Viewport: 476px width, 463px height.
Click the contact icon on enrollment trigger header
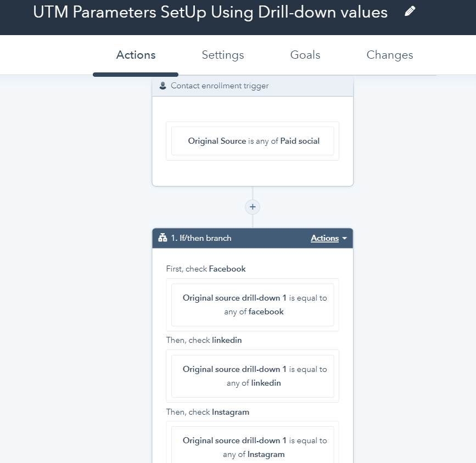(162, 86)
